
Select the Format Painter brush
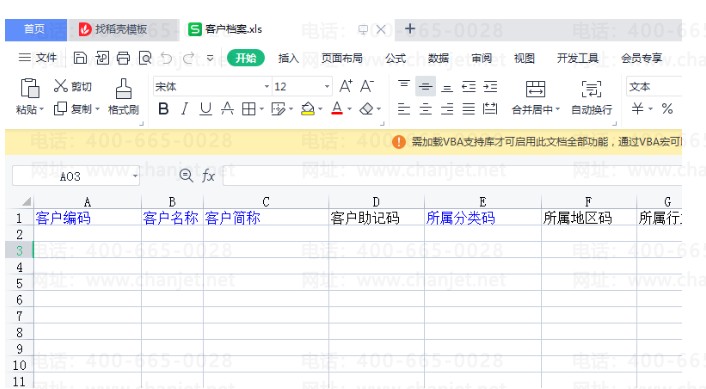pyautogui.click(x=123, y=88)
